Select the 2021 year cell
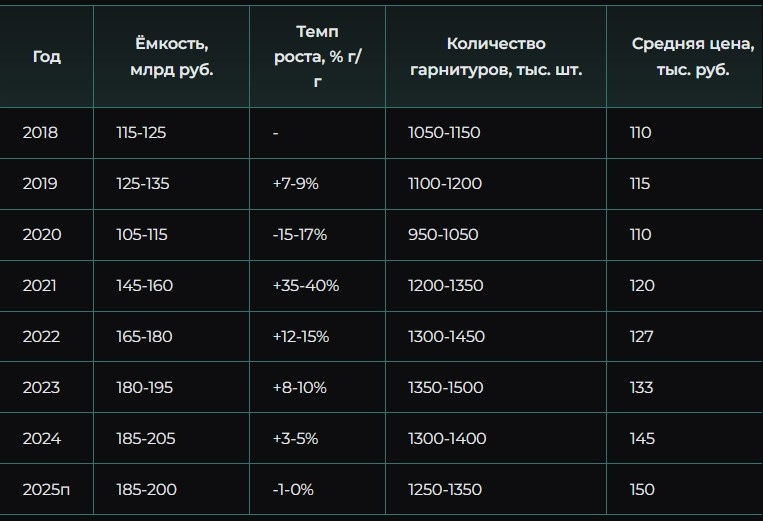The height and width of the screenshot is (521, 763). [40, 286]
